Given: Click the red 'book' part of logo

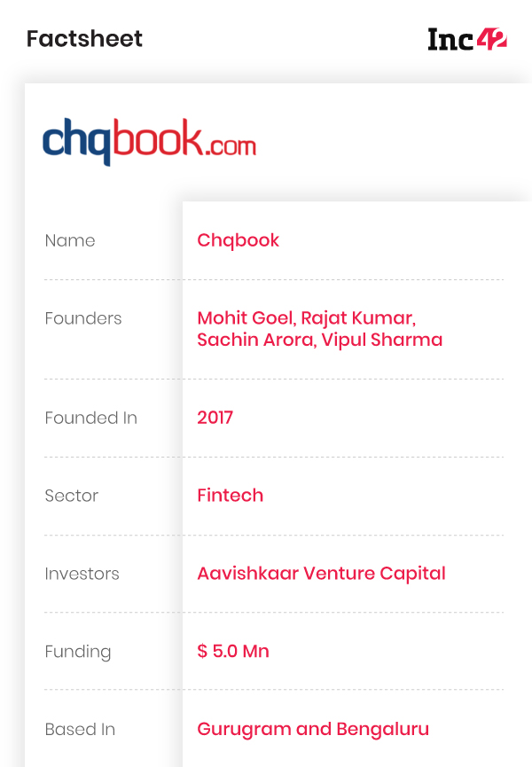Looking at the screenshot, I should (159, 137).
